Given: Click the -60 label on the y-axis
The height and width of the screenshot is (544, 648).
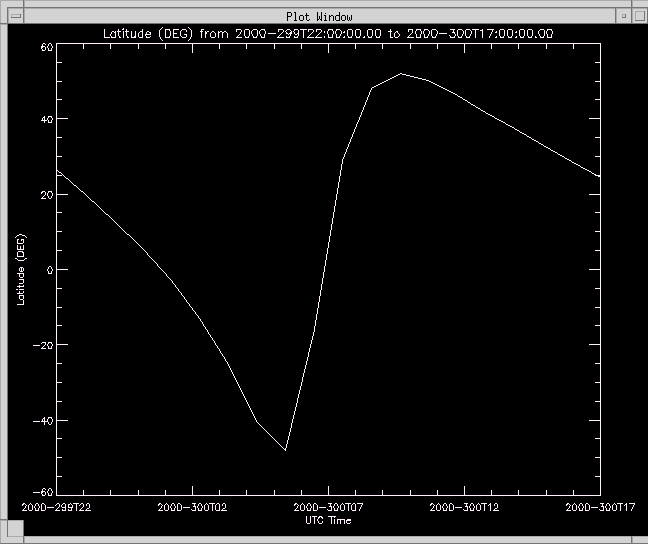Looking at the screenshot, I should click(x=42, y=492).
